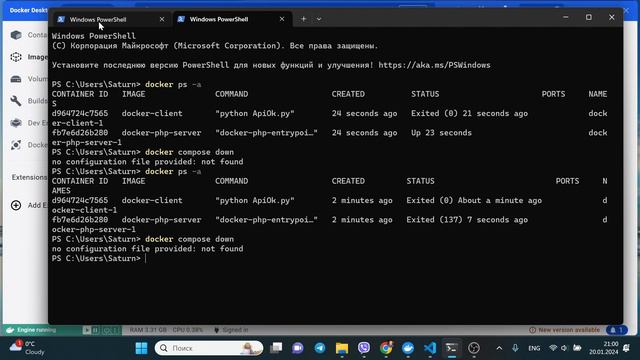The height and width of the screenshot is (360, 640).
Task: Click the RAM usage readout in Docker footer
Action: (x=148, y=330)
